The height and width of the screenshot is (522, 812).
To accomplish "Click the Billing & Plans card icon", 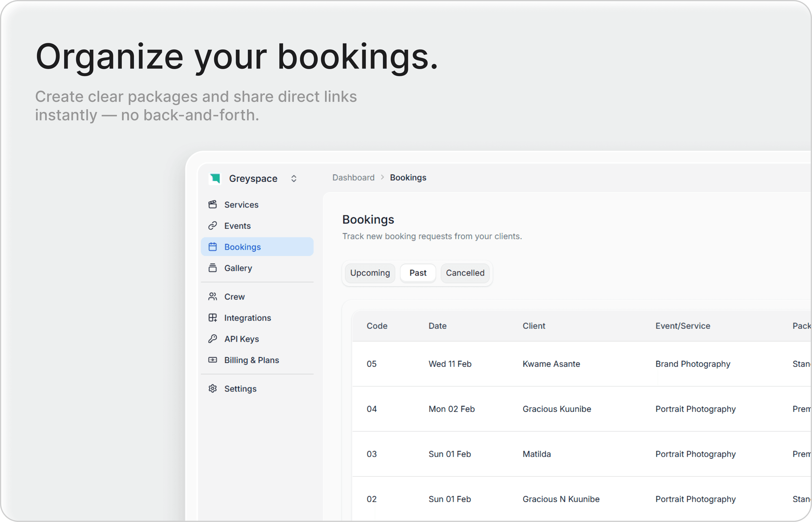I will coord(213,360).
